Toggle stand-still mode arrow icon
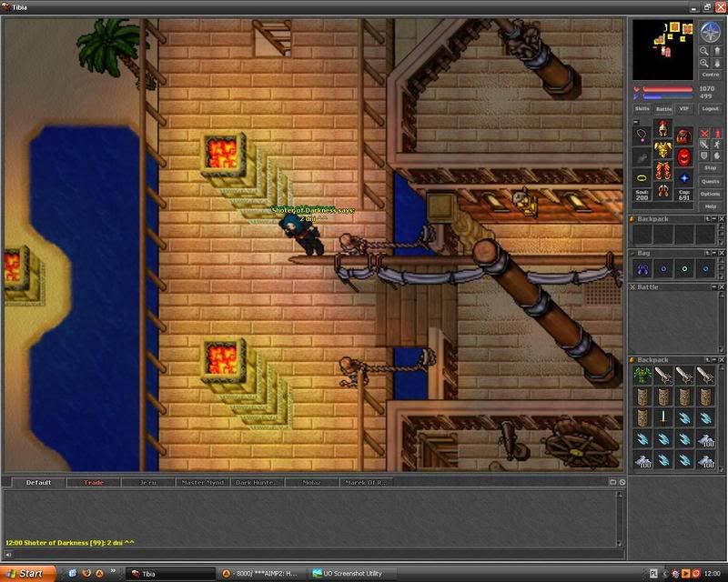 (716, 134)
